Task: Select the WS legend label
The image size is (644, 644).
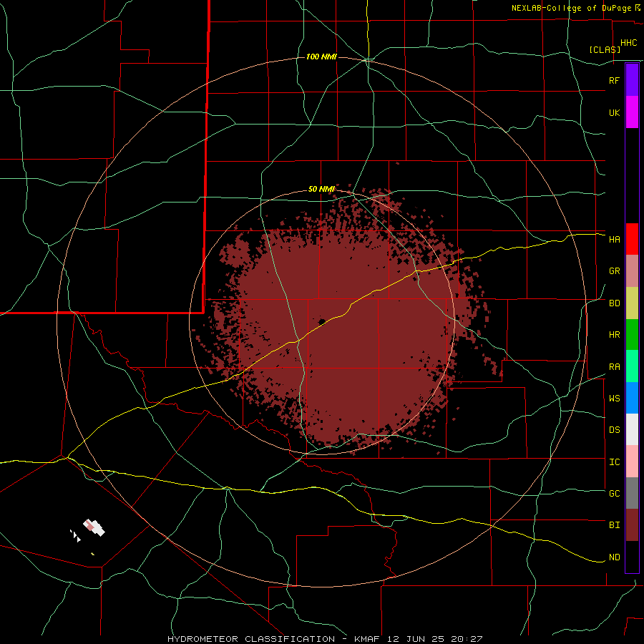Action: (x=614, y=398)
